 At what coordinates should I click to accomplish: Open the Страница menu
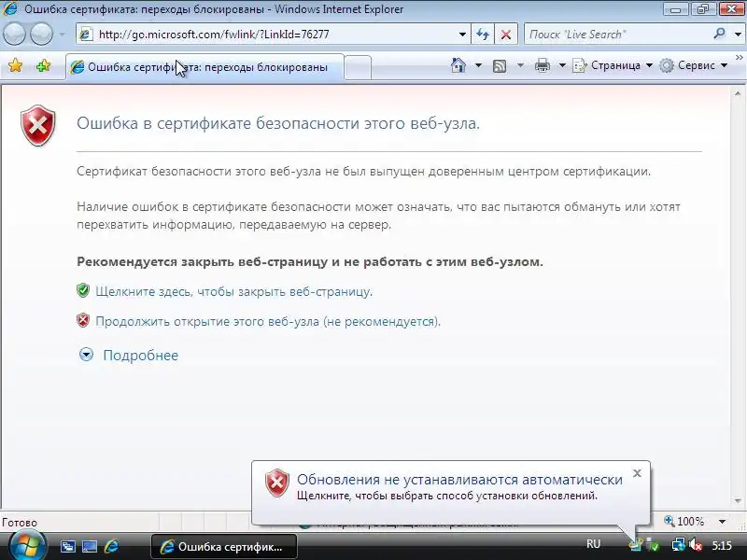[613, 65]
